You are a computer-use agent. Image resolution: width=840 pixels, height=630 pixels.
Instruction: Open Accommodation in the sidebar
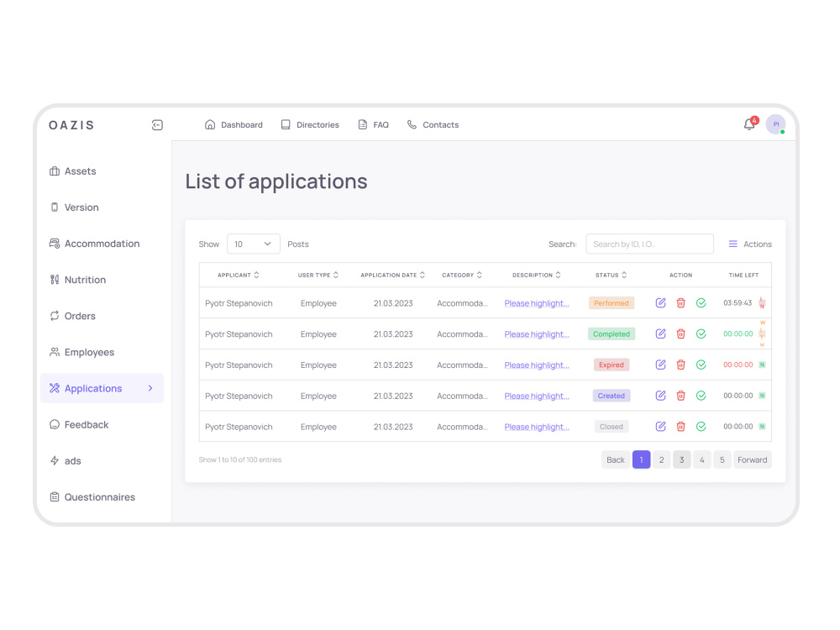(94, 244)
